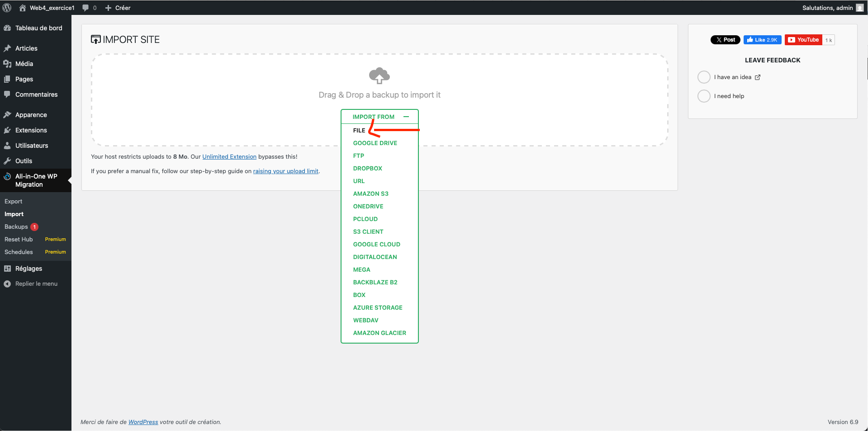Click the WordPress logo icon
The width and height of the screenshot is (868, 434).
7,8
